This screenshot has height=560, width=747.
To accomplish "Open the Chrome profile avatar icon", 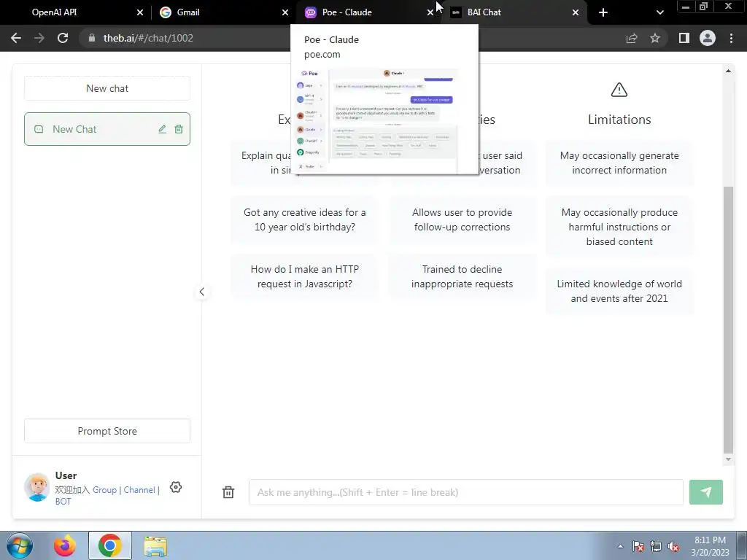I will [708, 38].
